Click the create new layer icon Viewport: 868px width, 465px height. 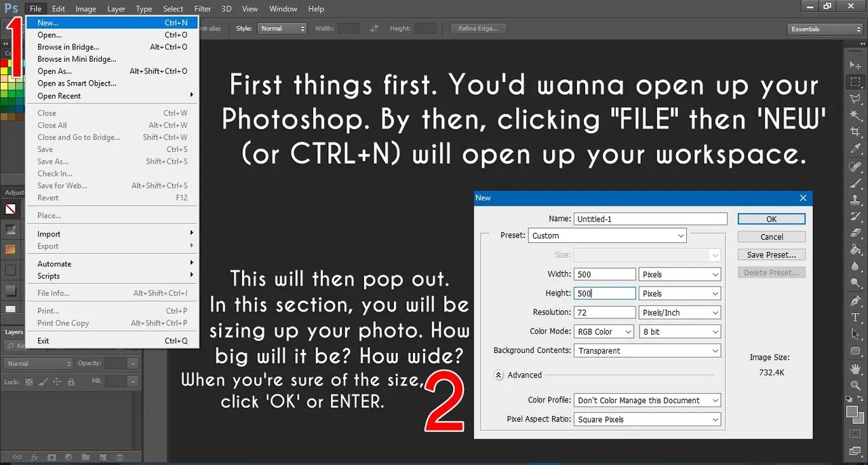[x=102, y=457]
